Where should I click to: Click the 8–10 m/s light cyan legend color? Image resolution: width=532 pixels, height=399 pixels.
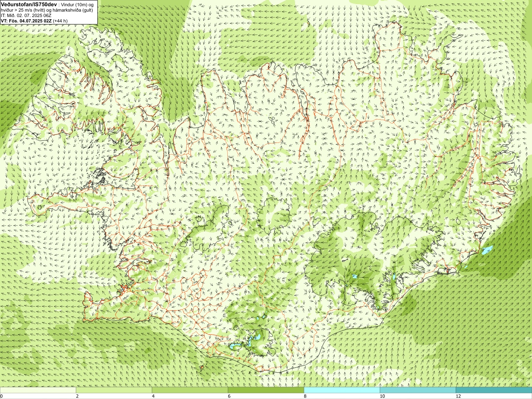(x=342, y=390)
